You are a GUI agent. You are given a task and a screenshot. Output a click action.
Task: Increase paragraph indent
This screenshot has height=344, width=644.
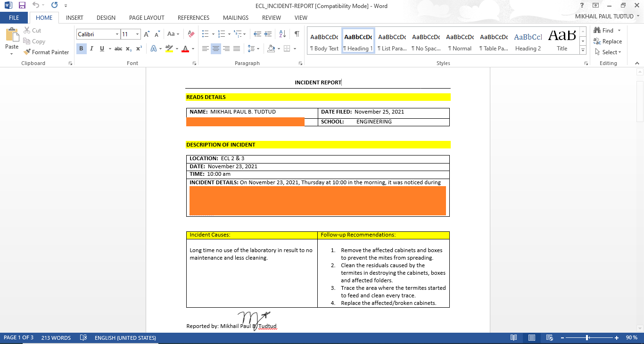tap(267, 34)
